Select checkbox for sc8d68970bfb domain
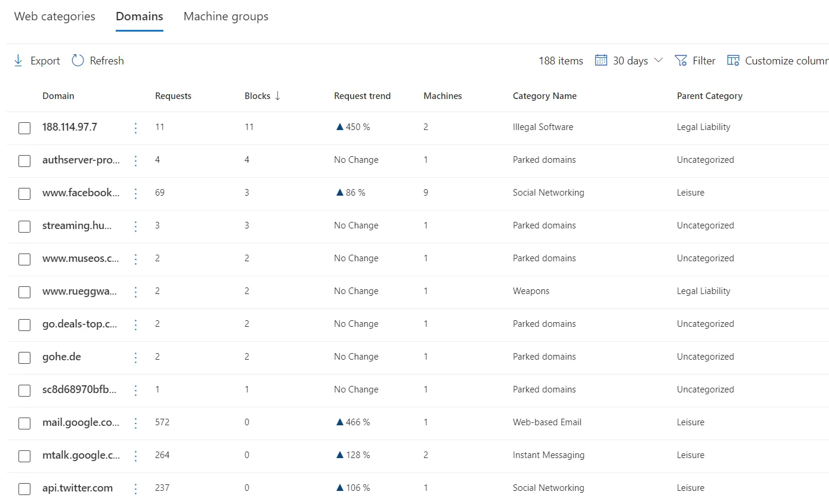This screenshot has height=504, width=829. pos(24,391)
